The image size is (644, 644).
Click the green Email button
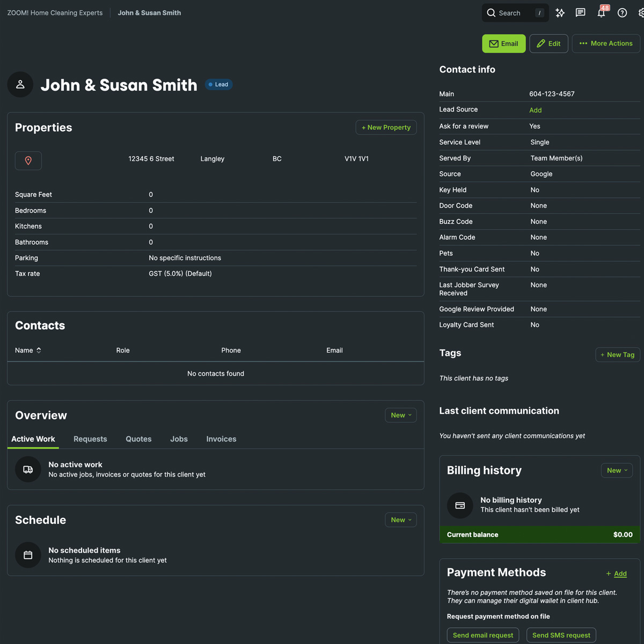pos(503,43)
